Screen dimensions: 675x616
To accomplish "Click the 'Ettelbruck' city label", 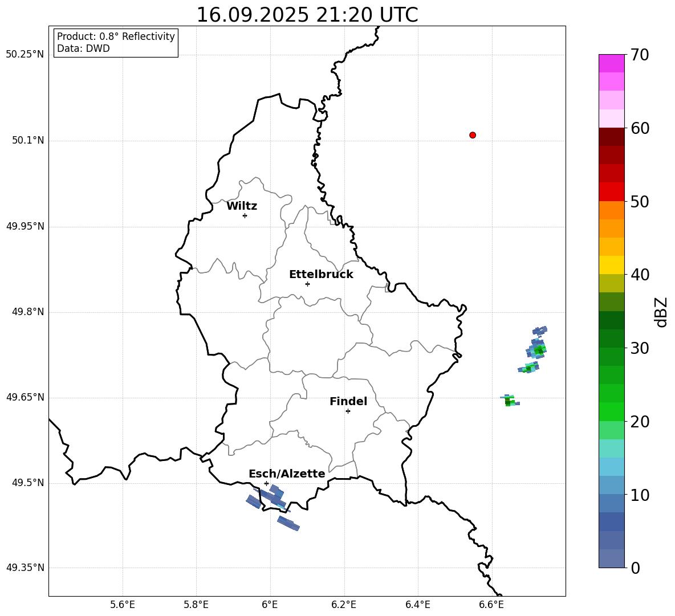I will click(x=321, y=275).
